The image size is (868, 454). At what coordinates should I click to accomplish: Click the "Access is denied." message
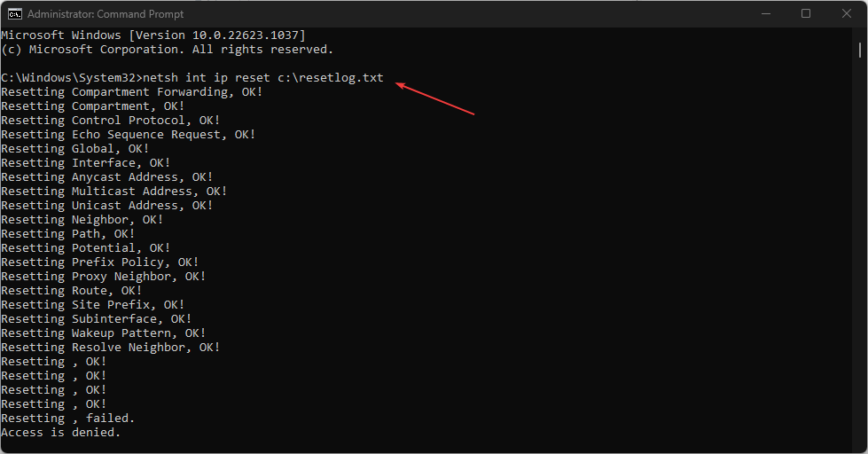point(60,433)
